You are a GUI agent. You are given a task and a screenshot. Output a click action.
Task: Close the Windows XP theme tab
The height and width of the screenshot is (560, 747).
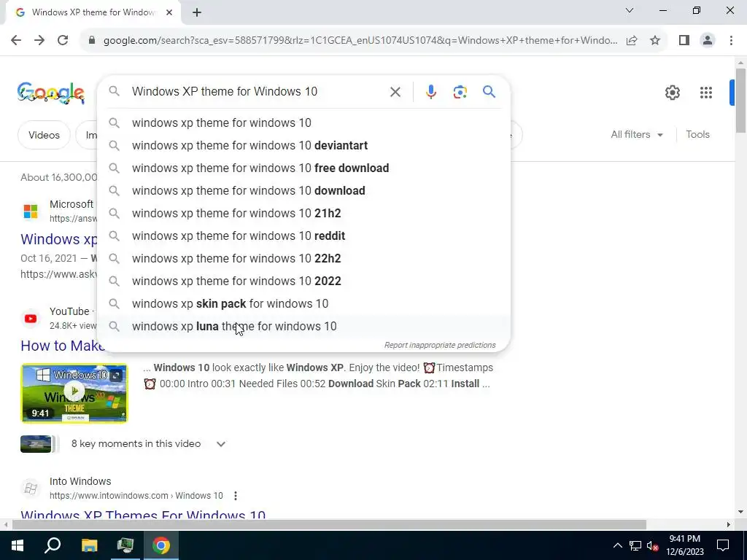tap(169, 12)
